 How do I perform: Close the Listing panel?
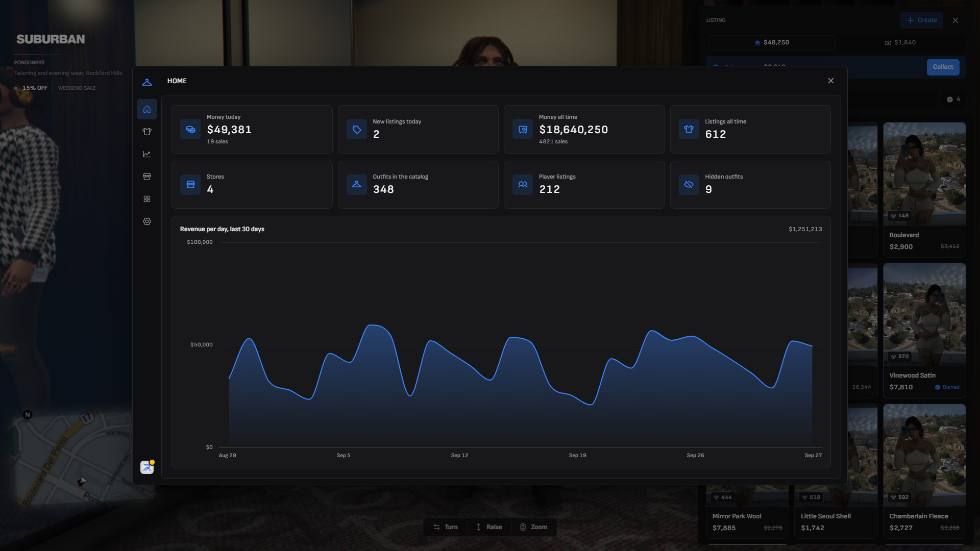pyautogui.click(x=955, y=20)
